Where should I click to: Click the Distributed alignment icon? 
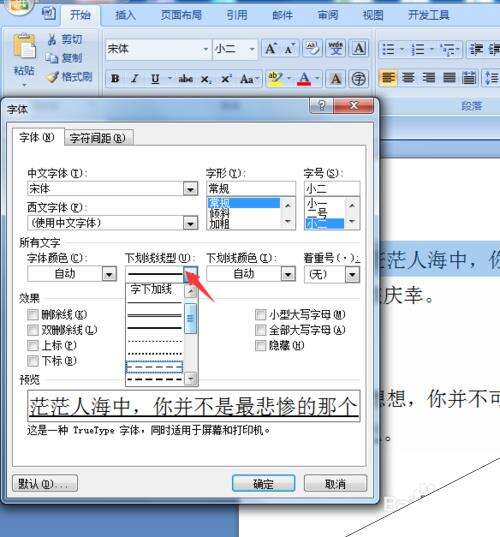[x=469, y=78]
